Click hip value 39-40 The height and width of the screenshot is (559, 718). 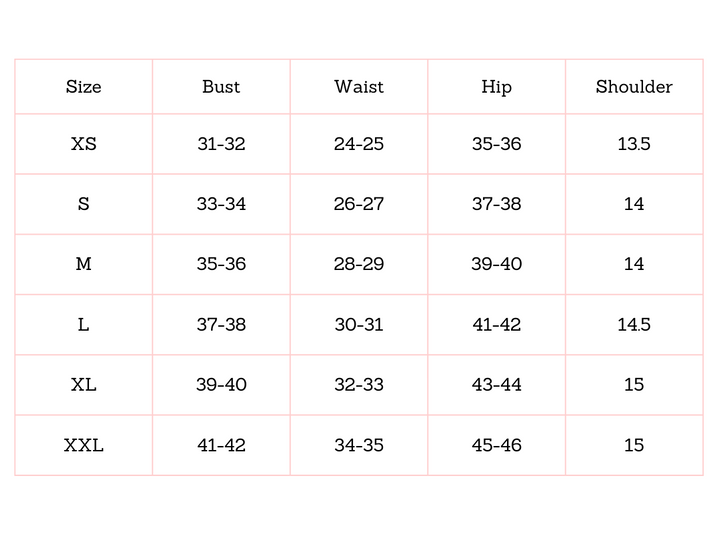[x=496, y=264]
